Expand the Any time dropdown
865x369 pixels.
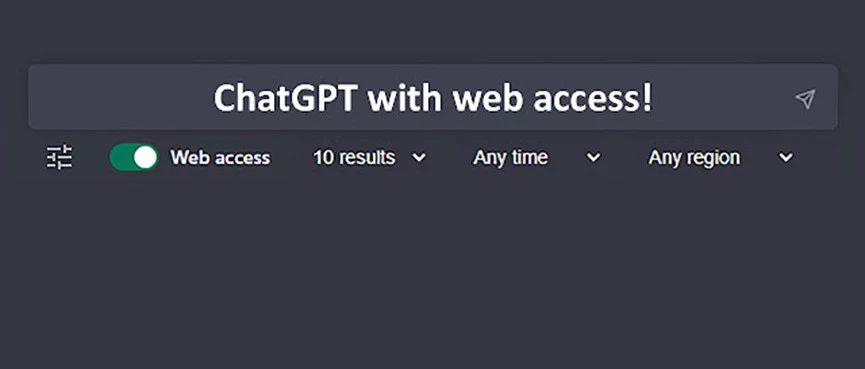click(536, 158)
